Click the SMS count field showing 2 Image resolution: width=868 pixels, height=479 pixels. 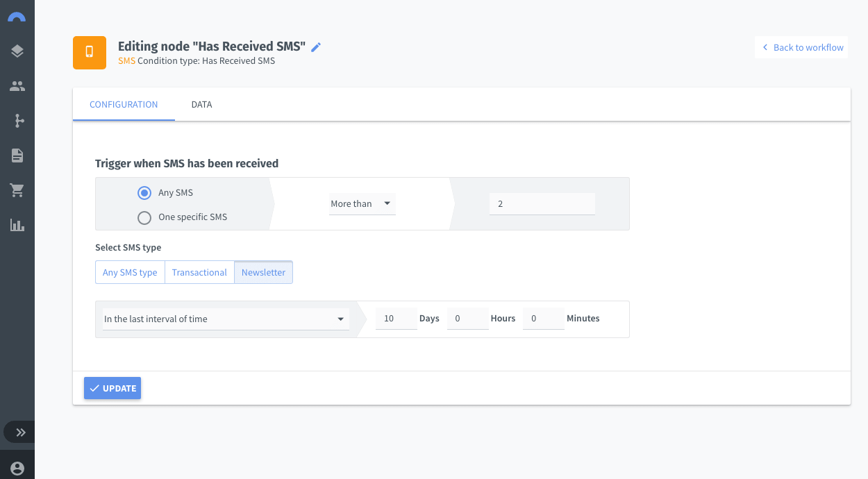pyautogui.click(x=542, y=203)
